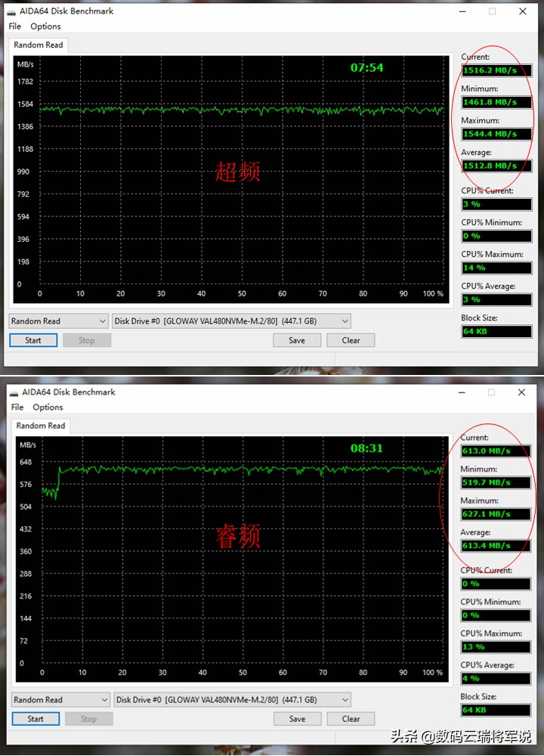Click CPU% Current 3 % field in top window
544x756 pixels.
497,204
